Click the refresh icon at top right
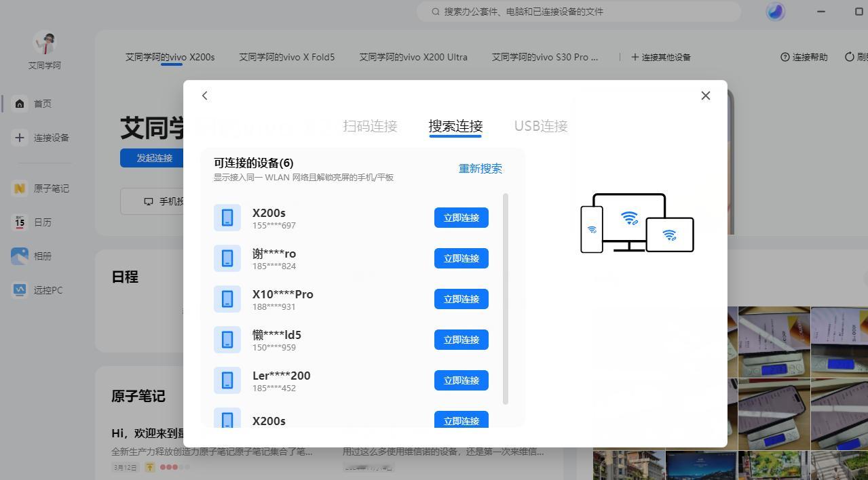The height and width of the screenshot is (480, 868). pos(849,57)
